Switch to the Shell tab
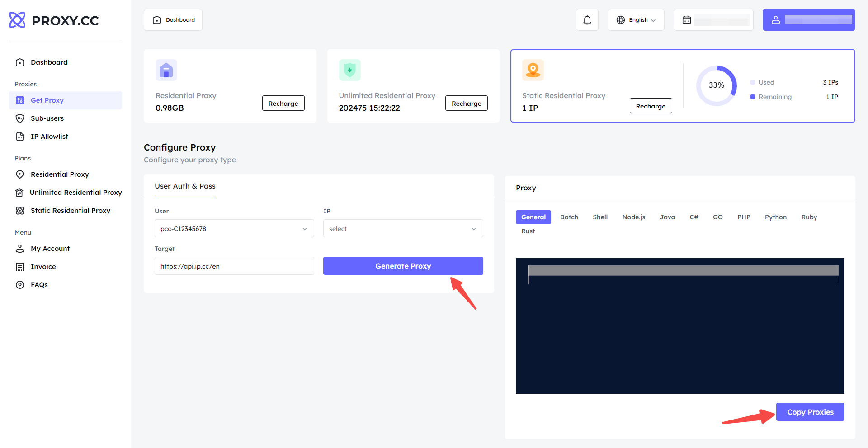868x448 pixels. coord(600,217)
